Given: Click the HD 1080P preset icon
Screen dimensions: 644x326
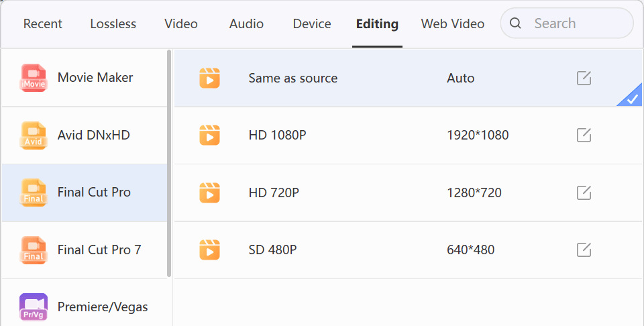Looking at the screenshot, I should (x=209, y=135).
